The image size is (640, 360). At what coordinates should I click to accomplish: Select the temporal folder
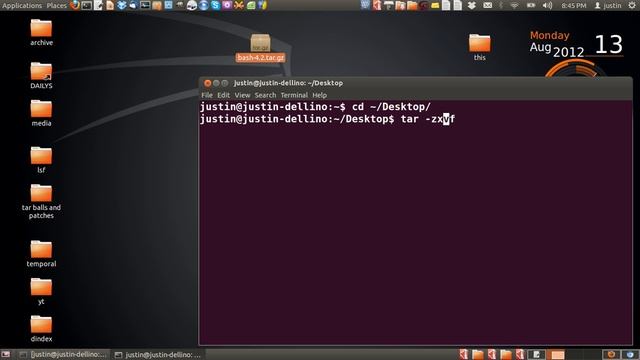[x=41, y=254]
